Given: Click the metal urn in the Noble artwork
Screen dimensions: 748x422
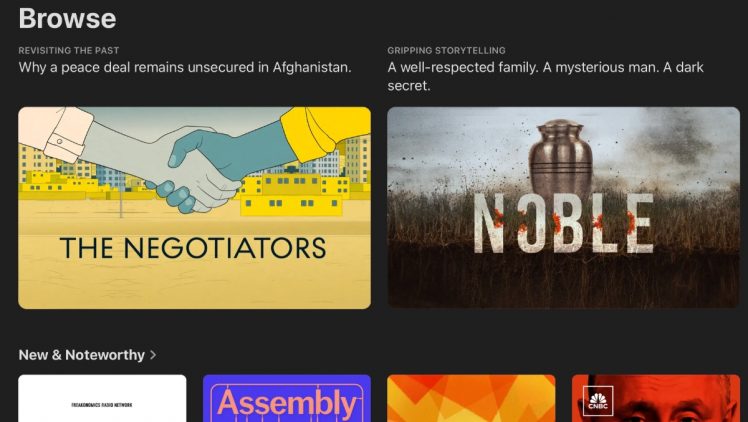Looking at the screenshot, I should (561, 157).
